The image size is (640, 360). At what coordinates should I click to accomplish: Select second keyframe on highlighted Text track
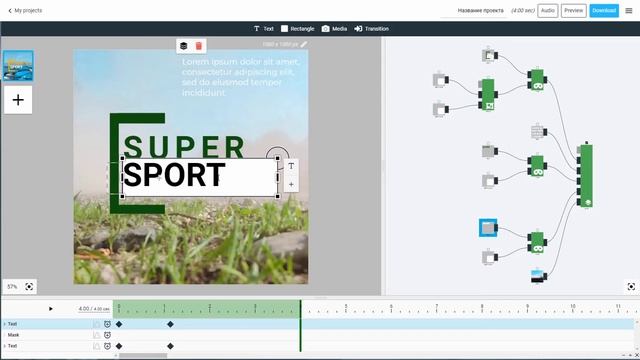coord(170,324)
